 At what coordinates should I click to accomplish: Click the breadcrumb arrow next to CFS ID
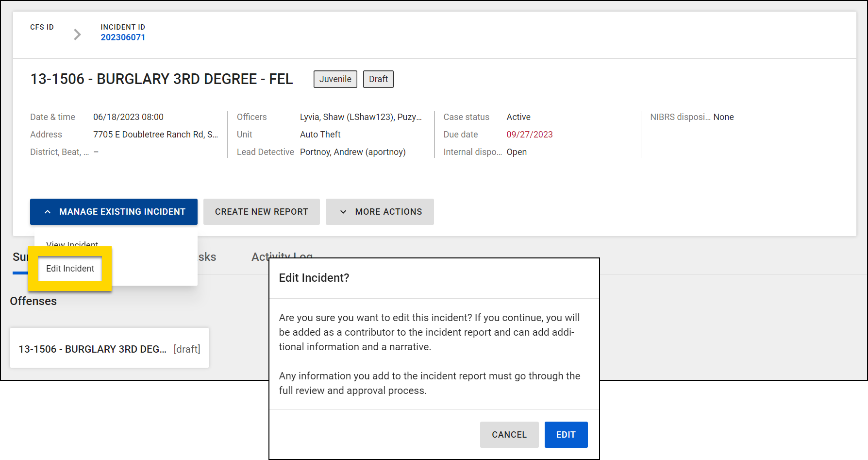click(77, 34)
